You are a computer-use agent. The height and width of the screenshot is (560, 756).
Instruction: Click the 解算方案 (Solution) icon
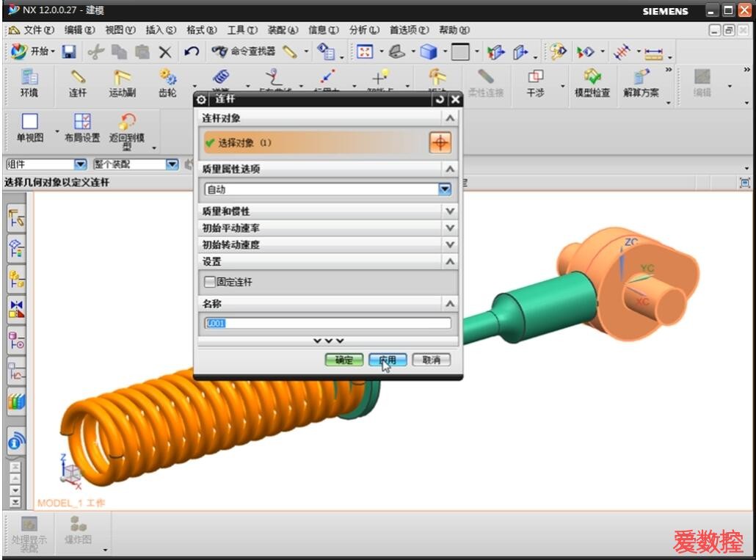tap(641, 83)
